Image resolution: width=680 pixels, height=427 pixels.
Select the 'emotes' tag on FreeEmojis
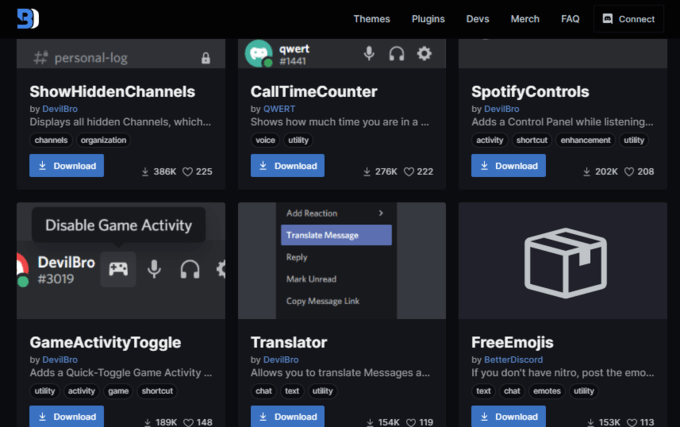[x=547, y=391]
